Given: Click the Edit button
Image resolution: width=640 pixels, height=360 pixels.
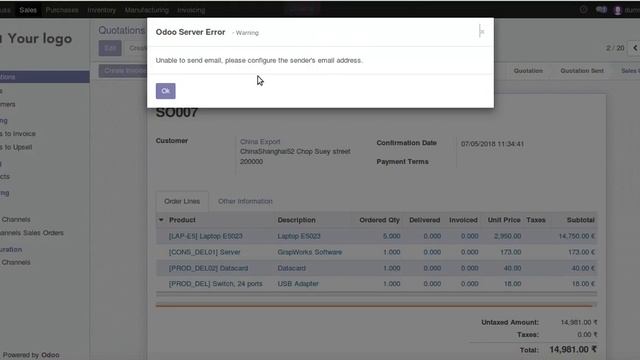Looking at the screenshot, I should (x=110, y=48).
